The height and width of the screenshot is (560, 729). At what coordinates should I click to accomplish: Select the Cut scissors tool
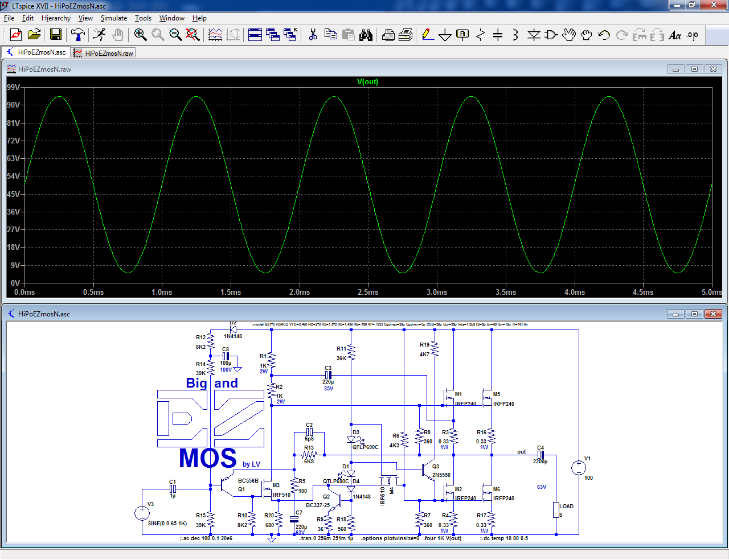[313, 35]
